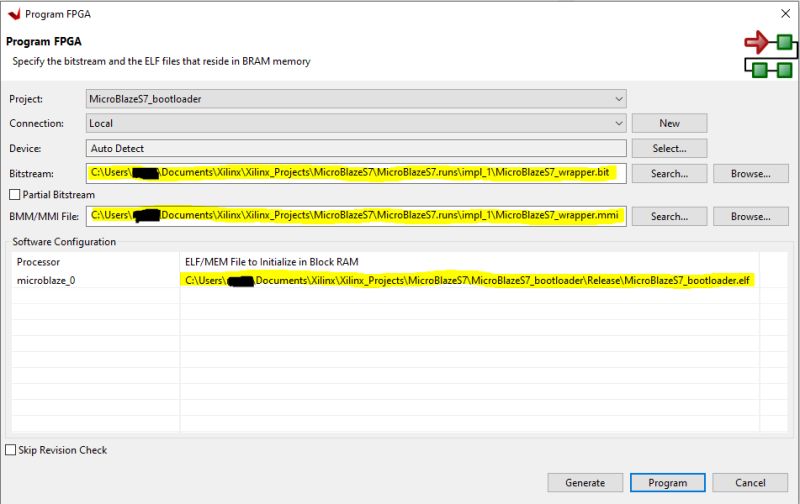Click the Program button
800x504 pixels.
(x=668, y=483)
